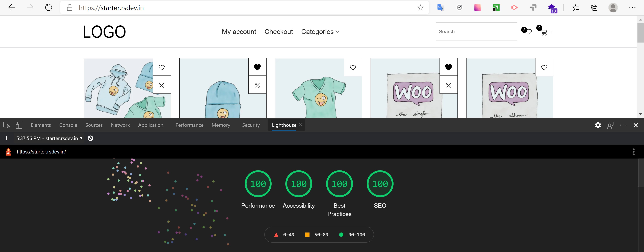Toggle filled heart on beanie product
The width and height of the screenshot is (644, 252).
click(x=257, y=67)
